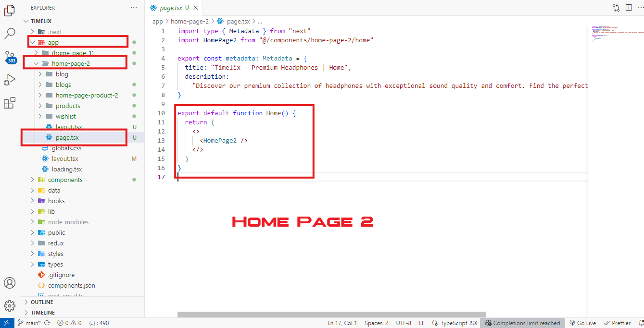Synchronize changes icon in status bar

point(47,323)
